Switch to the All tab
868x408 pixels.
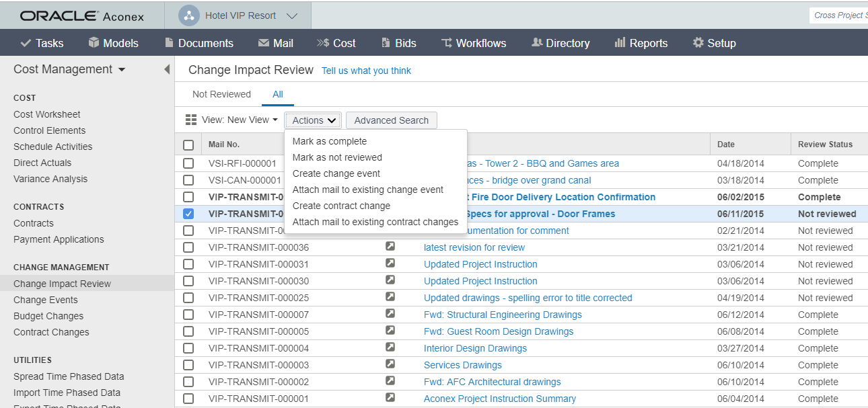(278, 94)
